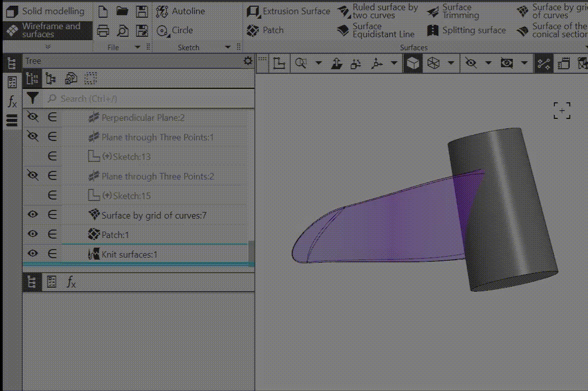The height and width of the screenshot is (391, 588).
Task: Click the tree search field
Action: [145, 98]
